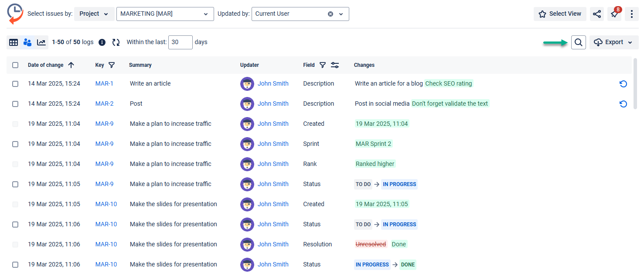Open the three-dot more options menu
The image size is (644, 273).
coord(632,14)
